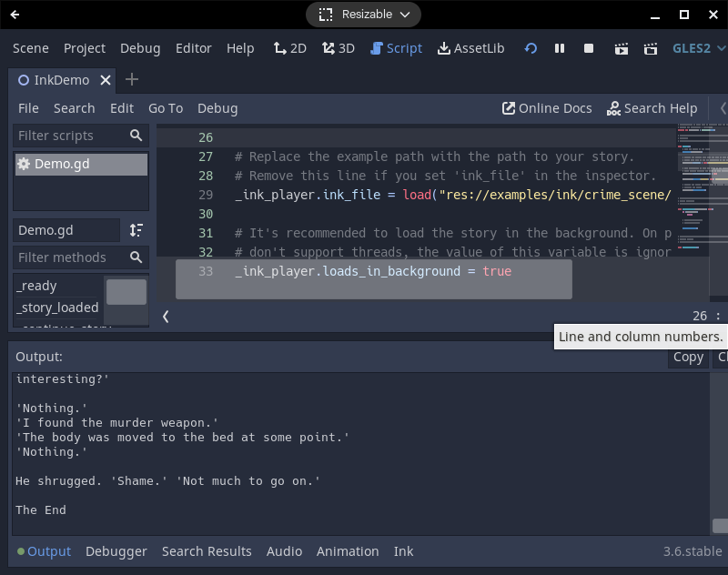Open the Resizable window mode dropdown
728x575 pixels.
point(363,15)
